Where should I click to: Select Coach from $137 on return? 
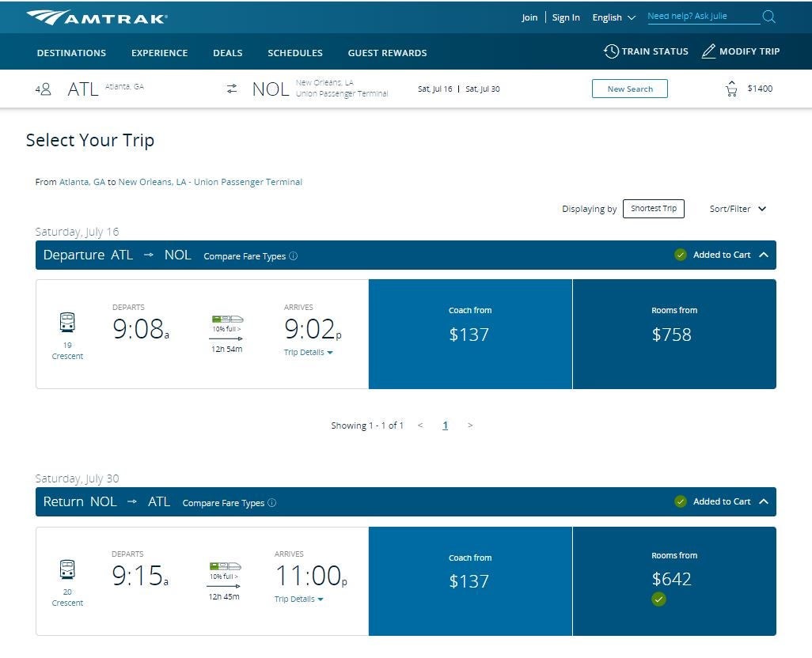pos(470,581)
